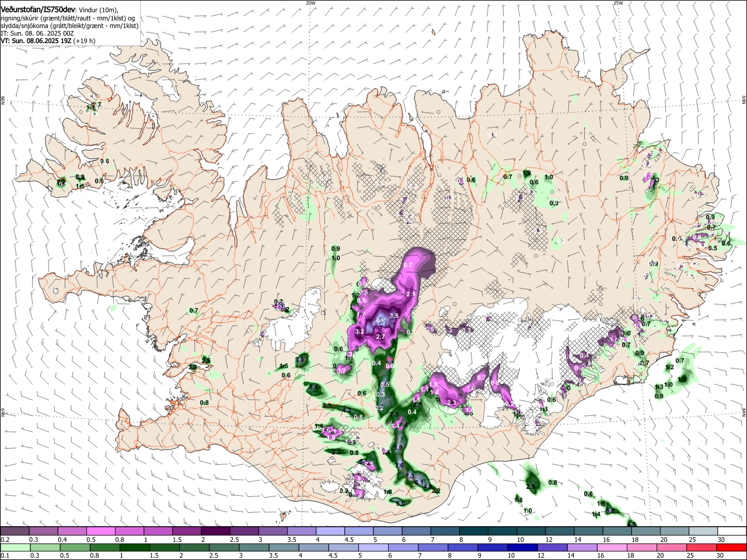Click the '2.7' value in the purple snow area
The height and width of the screenshot is (560, 747).
pos(381,337)
